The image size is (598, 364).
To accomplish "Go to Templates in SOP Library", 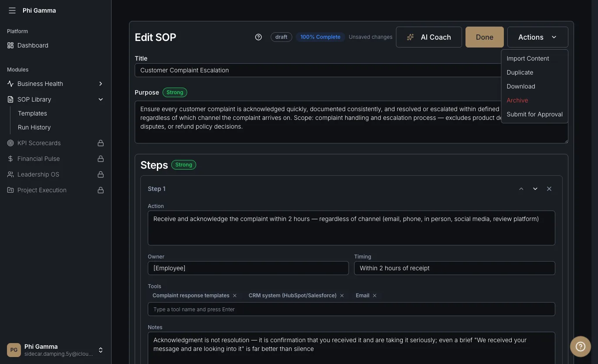I will pyautogui.click(x=32, y=113).
